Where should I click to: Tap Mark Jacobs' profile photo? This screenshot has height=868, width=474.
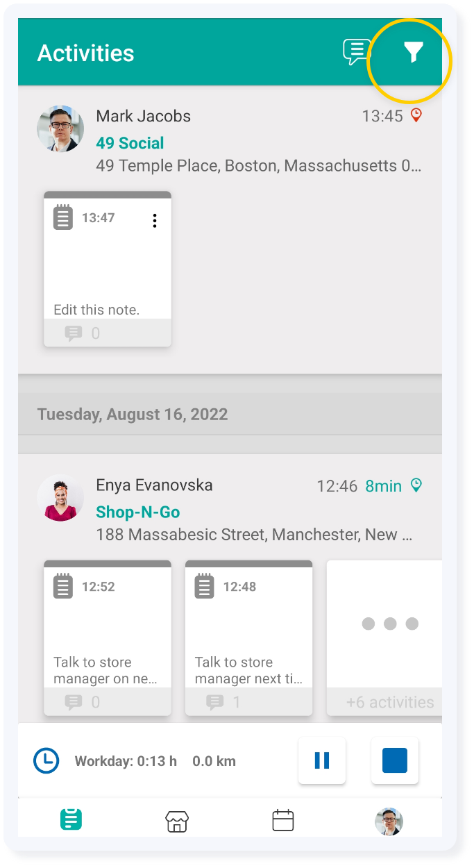coord(60,128)
